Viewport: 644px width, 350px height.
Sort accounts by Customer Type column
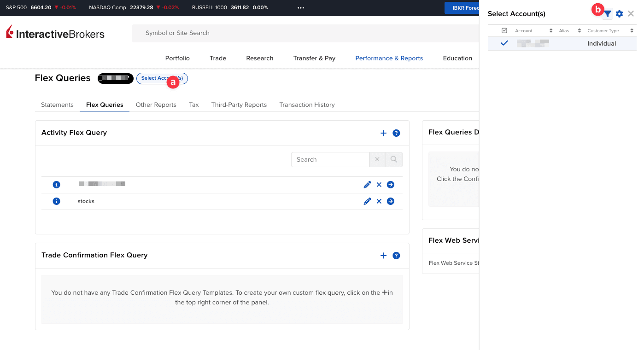pyautogui.click(x=632, y=31)
